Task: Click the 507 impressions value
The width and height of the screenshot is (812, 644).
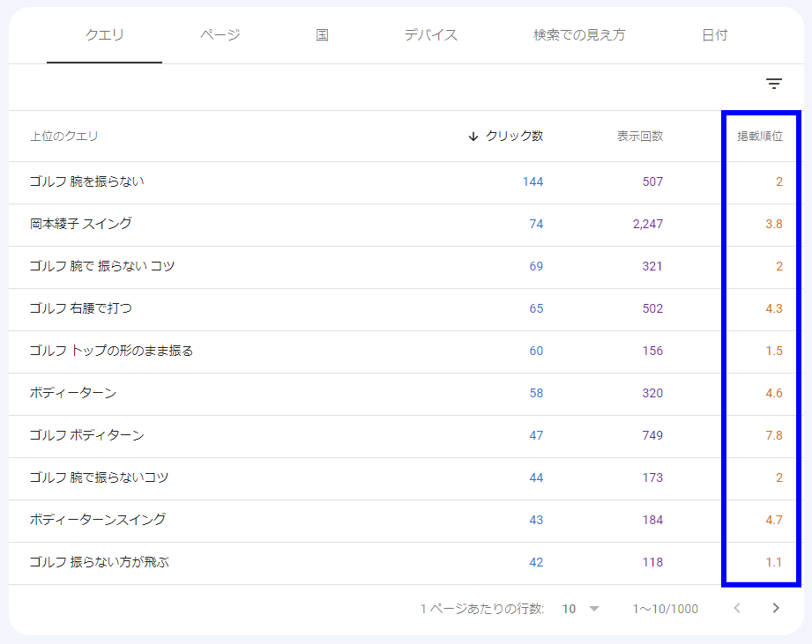Action: 652,181
